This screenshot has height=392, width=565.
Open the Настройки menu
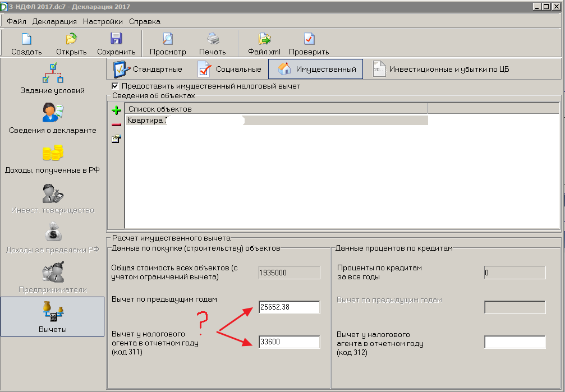click(103, 21)
